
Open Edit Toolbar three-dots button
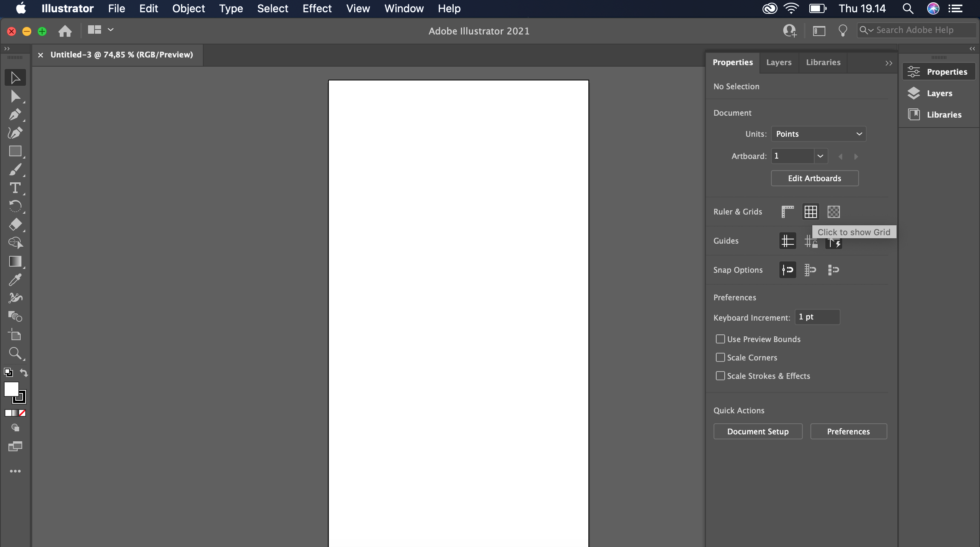click(x=15, y=471)
